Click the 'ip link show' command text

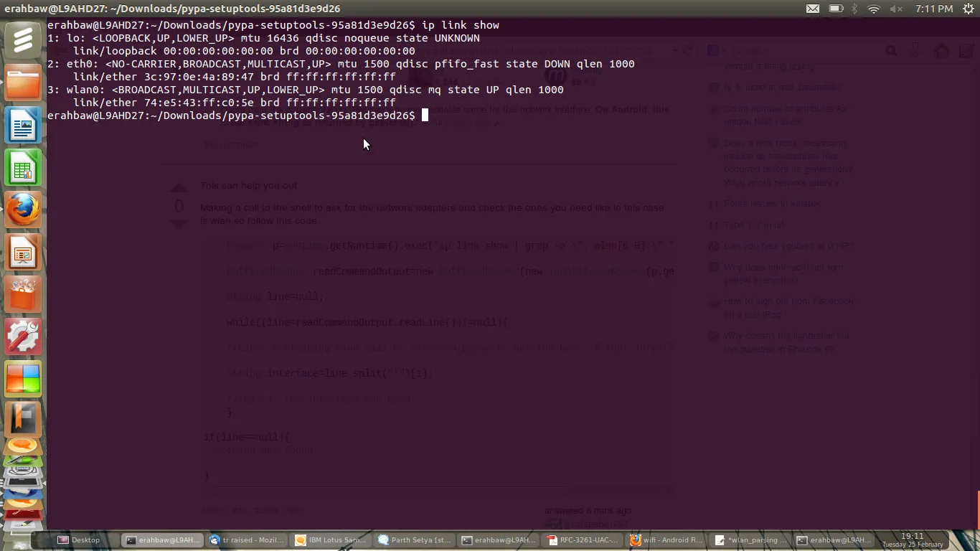[x=461, y=25]
